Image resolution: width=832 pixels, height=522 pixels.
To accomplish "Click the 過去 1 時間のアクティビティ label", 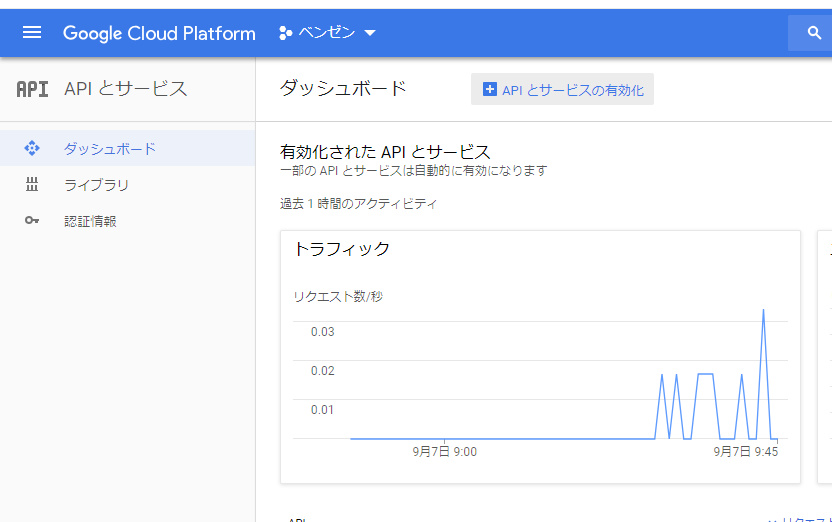I will coord(358,204).
